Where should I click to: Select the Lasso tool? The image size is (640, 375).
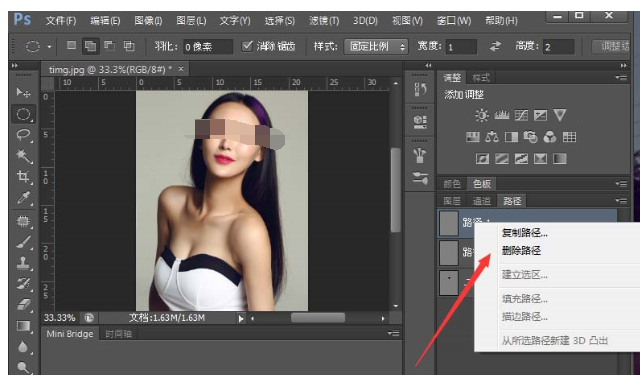pyautogui.click(x=23, y=135)
